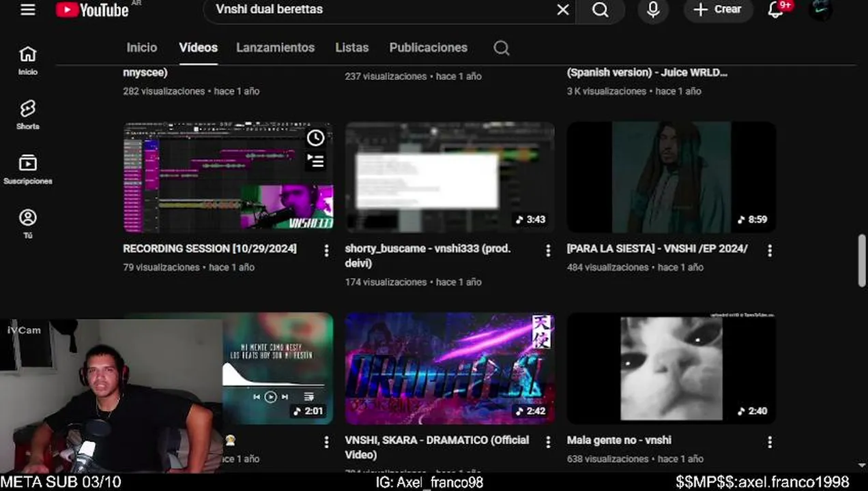Open account avatar menu
This screenshot has height=491, width=868.
(820, 10)
